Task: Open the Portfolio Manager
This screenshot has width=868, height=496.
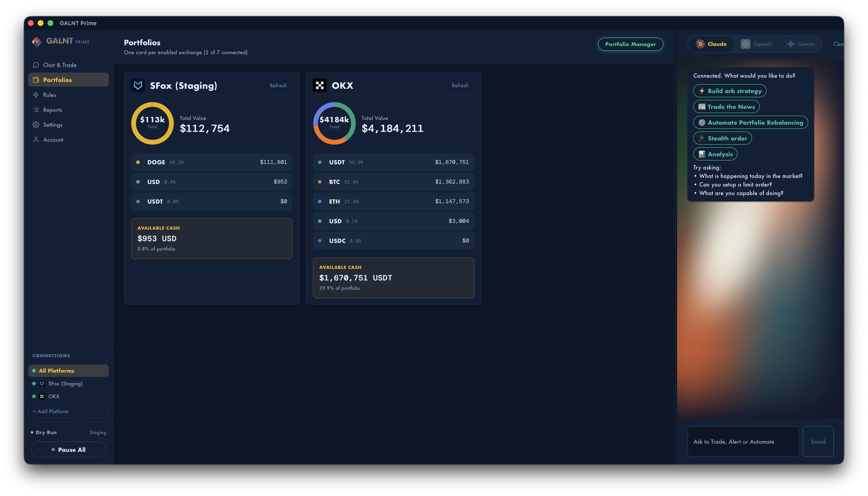Action: pyautogui.click(x=630, y=44)
